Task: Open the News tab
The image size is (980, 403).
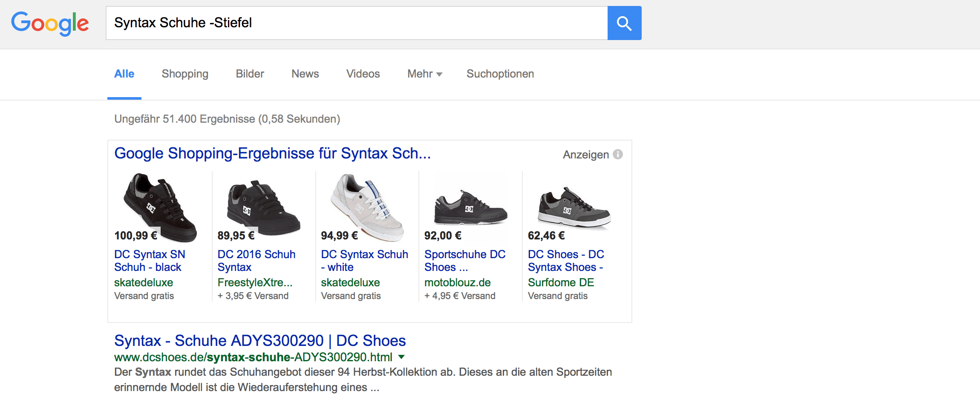Action: tap(305, 74)
